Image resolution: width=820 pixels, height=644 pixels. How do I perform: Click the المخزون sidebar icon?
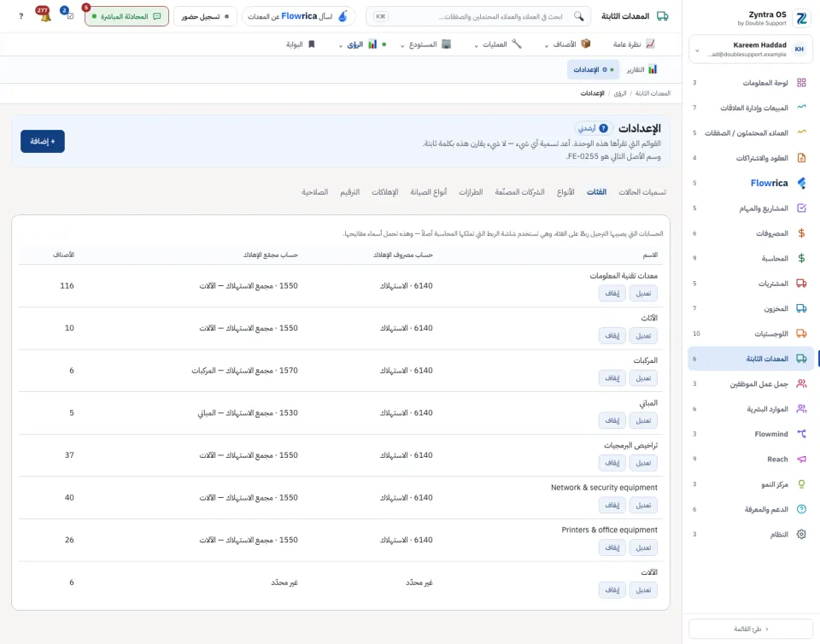[801, 308]
